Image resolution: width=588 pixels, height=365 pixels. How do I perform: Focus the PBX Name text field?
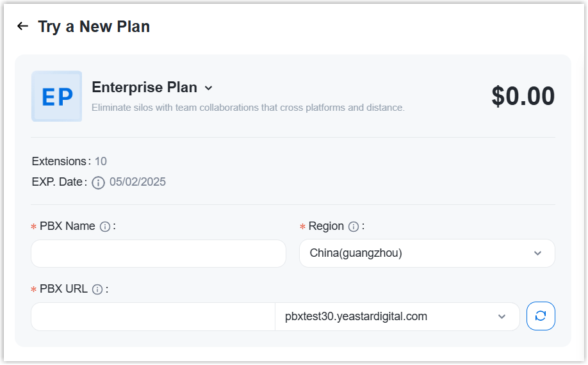click(x=158, y=254)
